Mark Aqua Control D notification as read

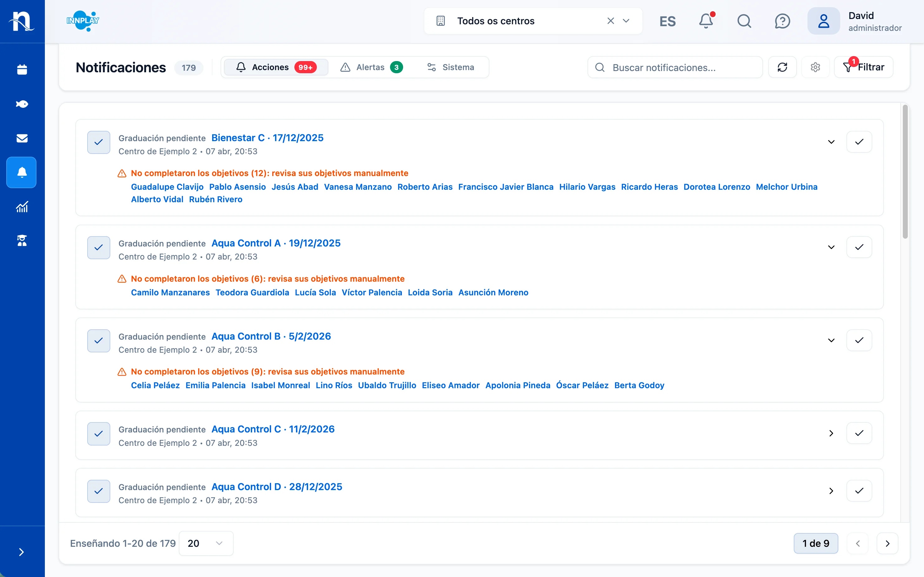(x=859, y=491)
